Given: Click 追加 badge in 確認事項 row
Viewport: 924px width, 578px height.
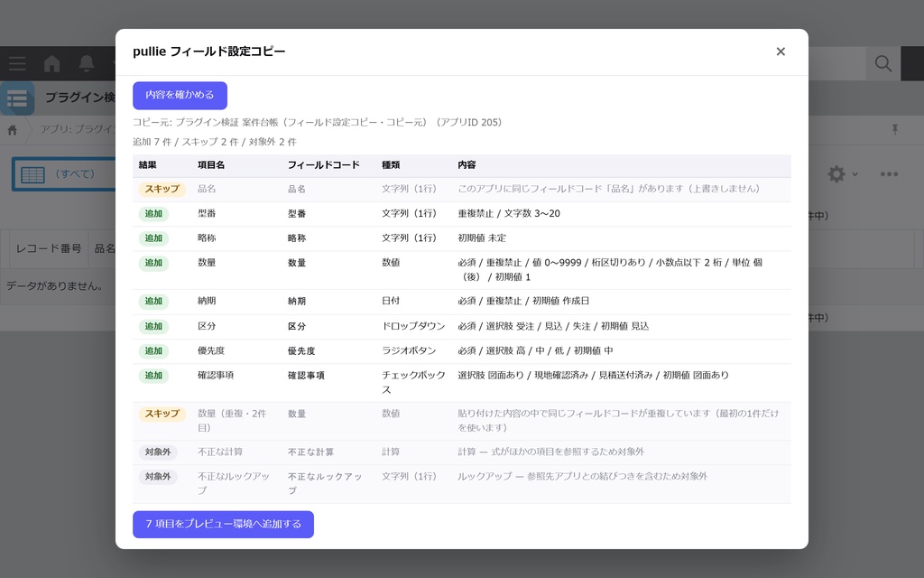Looking at the screenshot, I should tap(153, 376).
